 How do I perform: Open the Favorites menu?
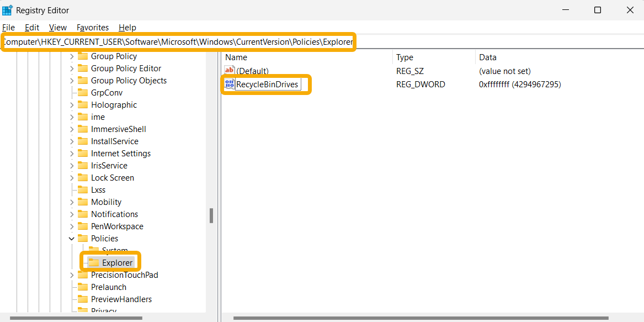tap(92, 27)
